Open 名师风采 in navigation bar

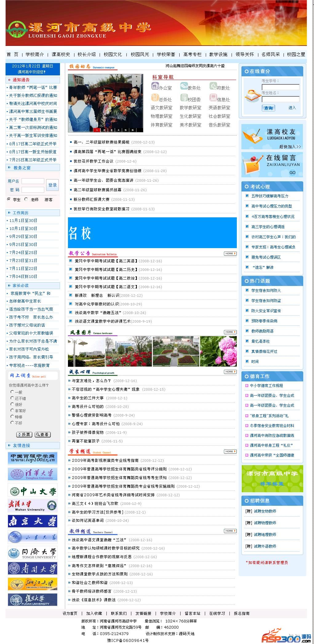coord(271,54)
